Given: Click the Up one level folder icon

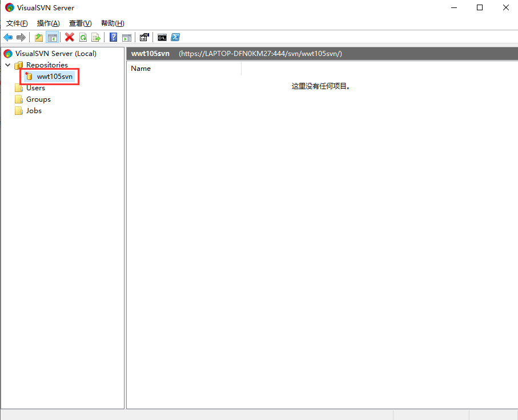Looking at the screenshot, I should tap(39, 38).
